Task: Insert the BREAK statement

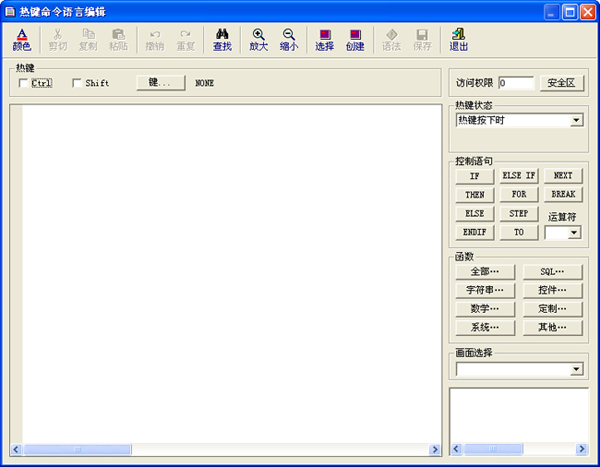Action: coord(563,194)
